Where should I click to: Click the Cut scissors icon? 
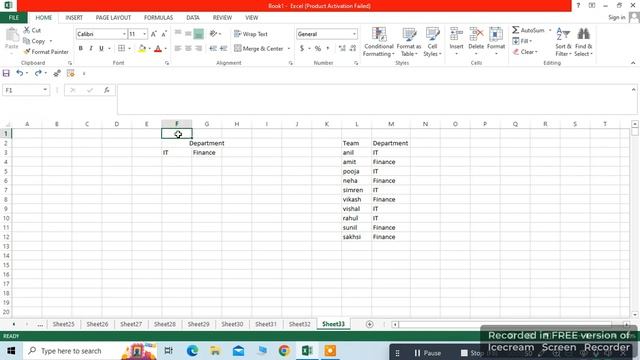27,30
